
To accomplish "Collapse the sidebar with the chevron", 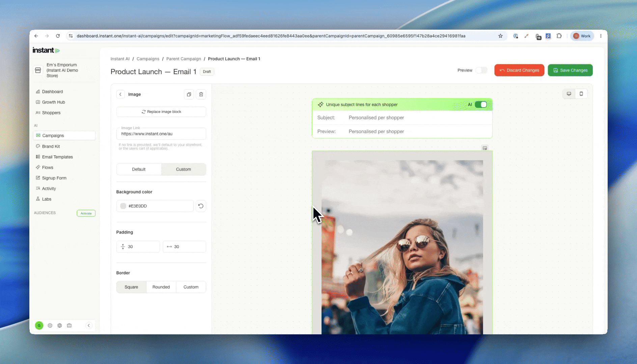I will pyautogui.click(x=89, y=326).
